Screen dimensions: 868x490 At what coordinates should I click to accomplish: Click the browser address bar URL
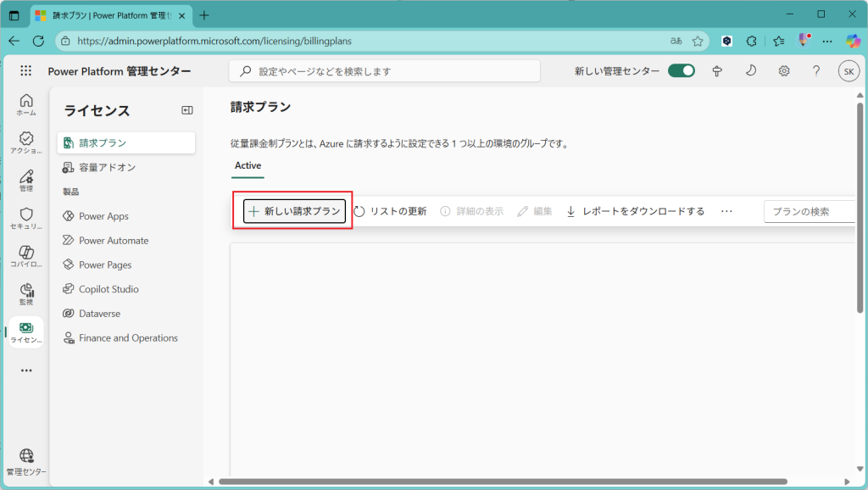point(214,41)
